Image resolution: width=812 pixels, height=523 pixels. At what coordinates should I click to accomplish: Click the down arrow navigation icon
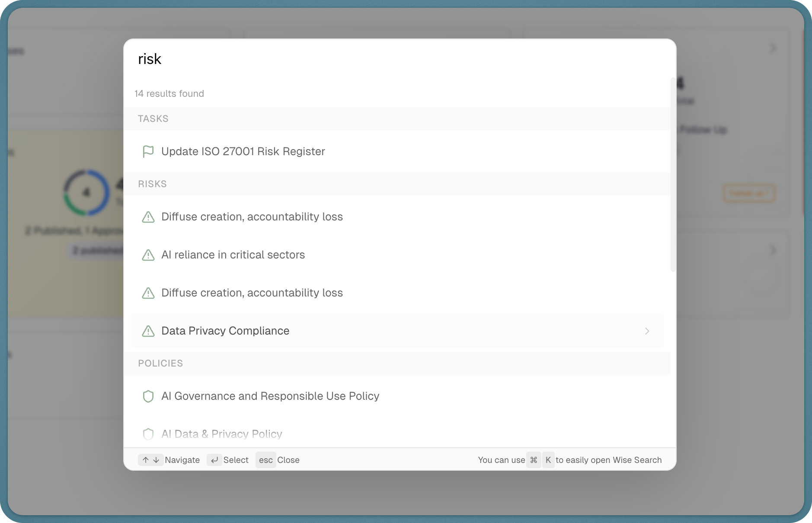pyautogui.click(x=156, y=460)
